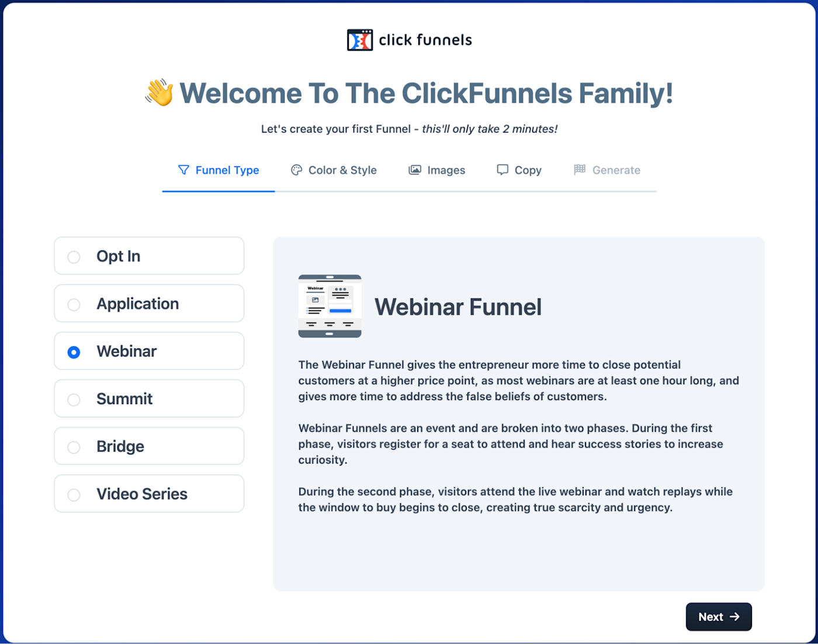Image resolution: width=818 pixels, height=644 pixels.
Task: Click the Welcome To The ClickFunnels Family heading
Action: coord(426,93)
